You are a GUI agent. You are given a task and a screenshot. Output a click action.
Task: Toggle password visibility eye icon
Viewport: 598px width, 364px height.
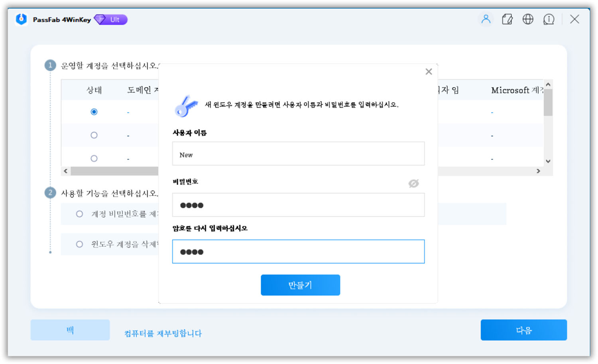point(413,184)
